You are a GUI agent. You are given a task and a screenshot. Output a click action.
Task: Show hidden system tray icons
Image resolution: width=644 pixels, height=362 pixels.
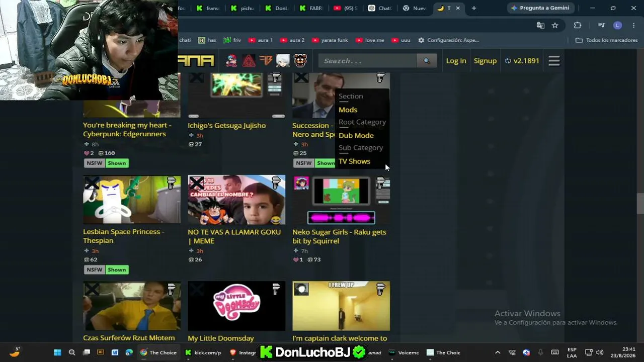click(498, 352)
